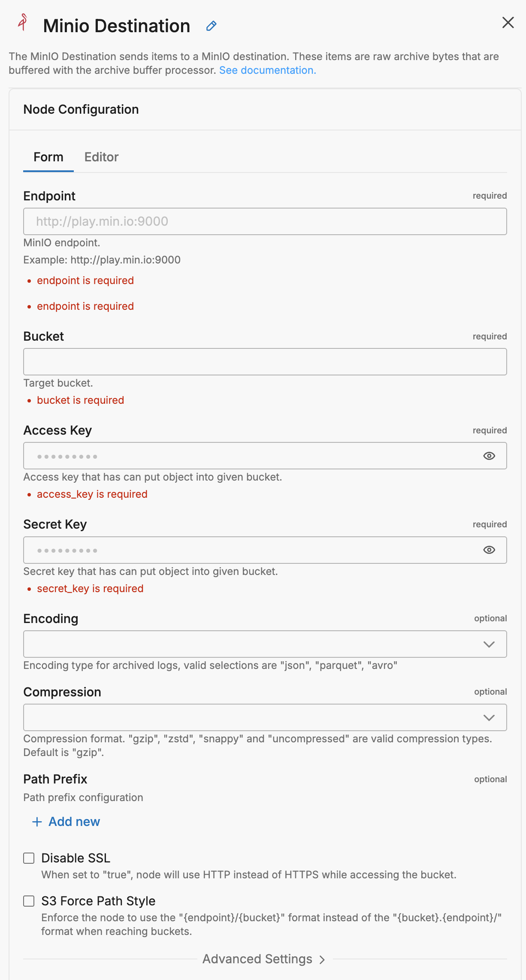Expand Advanced Settings section

(257, 959)
